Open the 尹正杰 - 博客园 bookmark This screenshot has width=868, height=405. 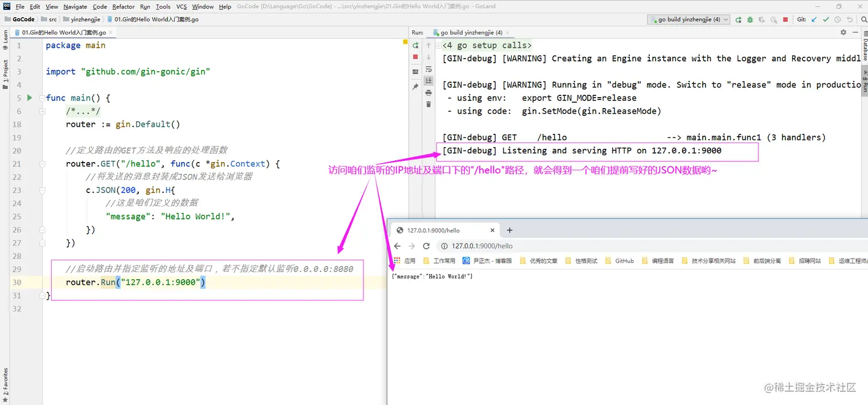[487, 261]
